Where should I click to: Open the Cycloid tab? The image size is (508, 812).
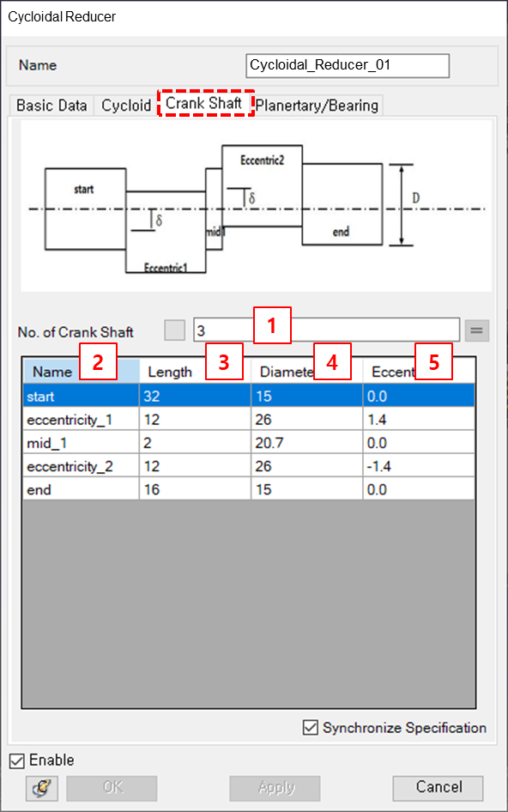click(126, 105)
